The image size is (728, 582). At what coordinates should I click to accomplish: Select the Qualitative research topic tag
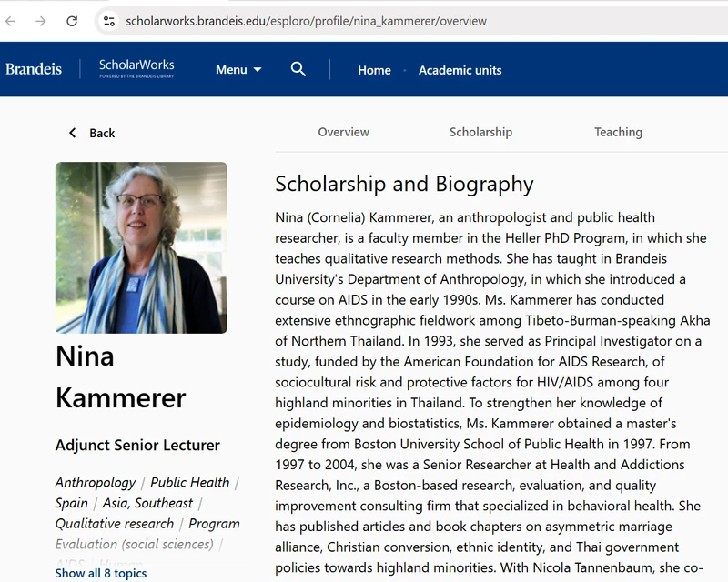[115, 524]
